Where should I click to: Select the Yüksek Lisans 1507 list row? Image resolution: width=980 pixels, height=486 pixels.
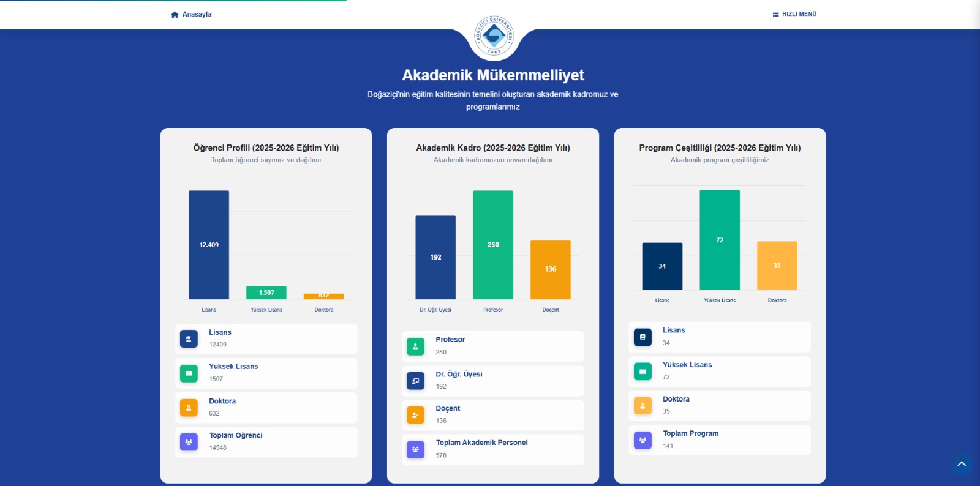pyautogui.click(x=266, y=373)
